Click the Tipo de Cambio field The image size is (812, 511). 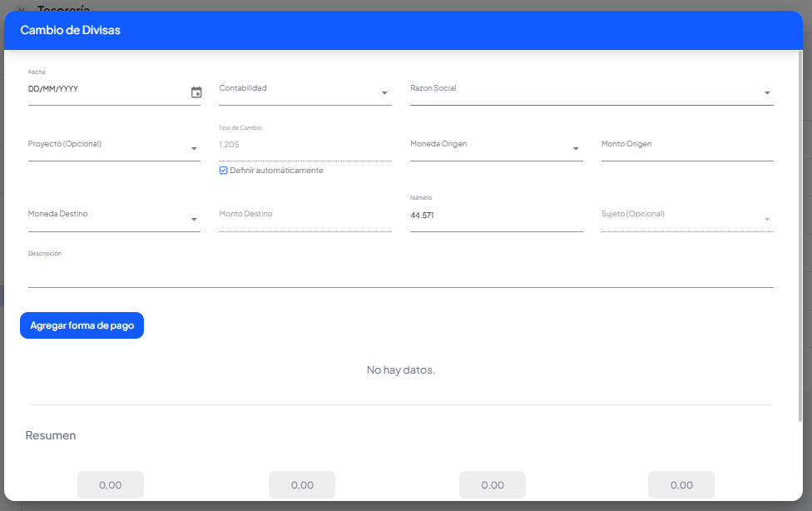(304, 145)
